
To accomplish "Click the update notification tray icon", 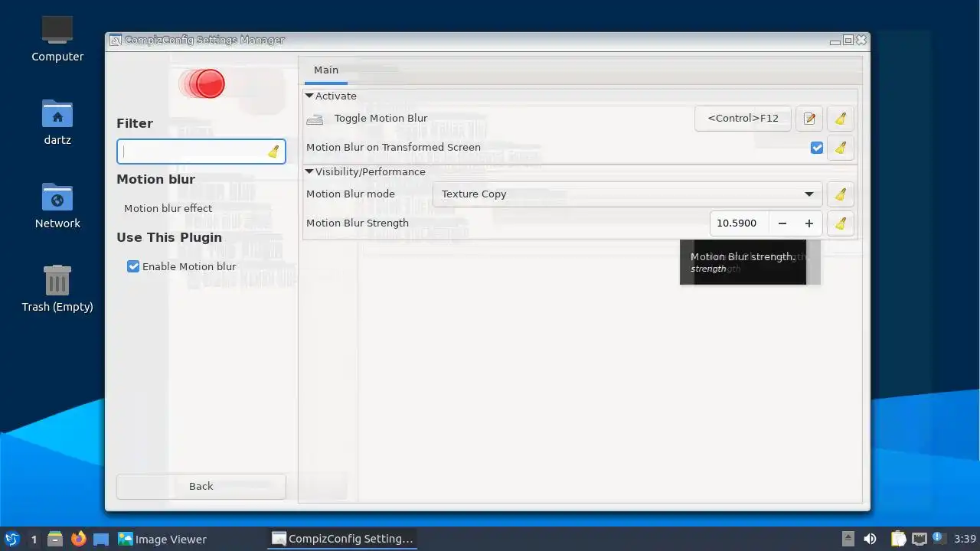I will point(938,538).
